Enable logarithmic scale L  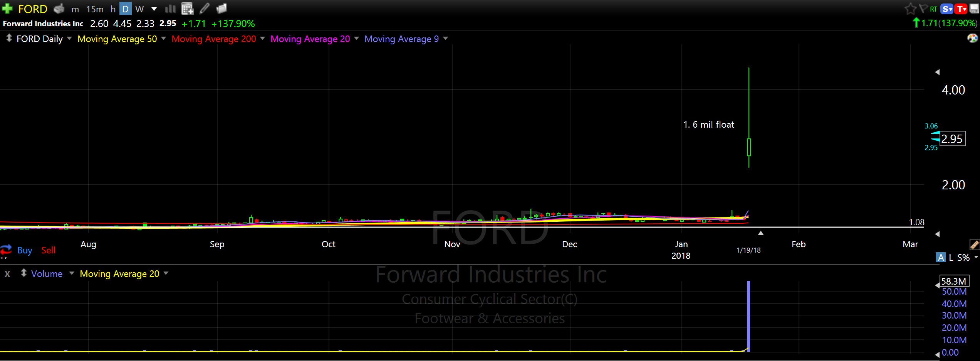pyautogui.click(x=951, y=258)
